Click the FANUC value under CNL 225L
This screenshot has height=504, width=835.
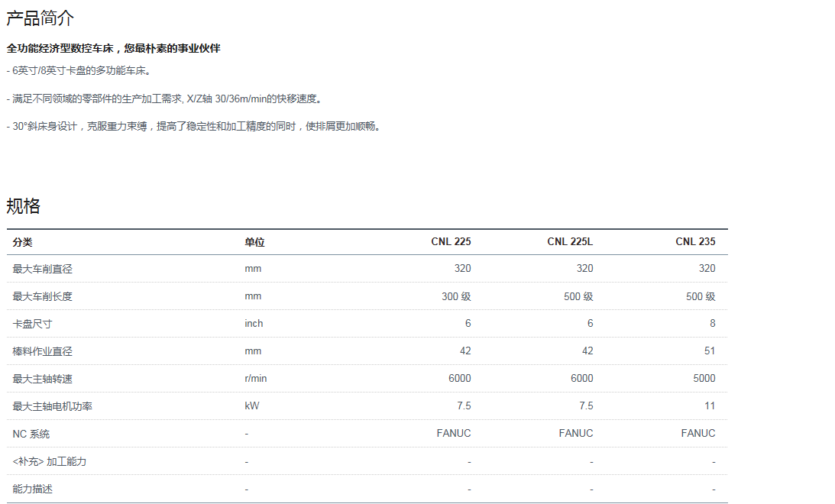click(576, 434)
